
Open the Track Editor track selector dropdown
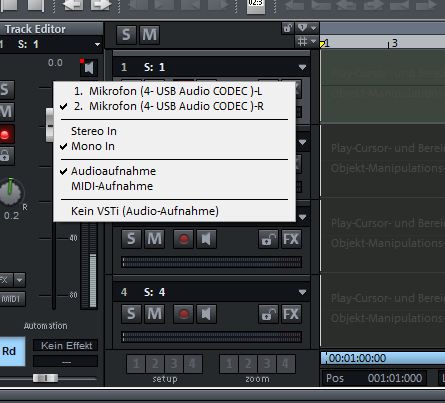point(97,44)
